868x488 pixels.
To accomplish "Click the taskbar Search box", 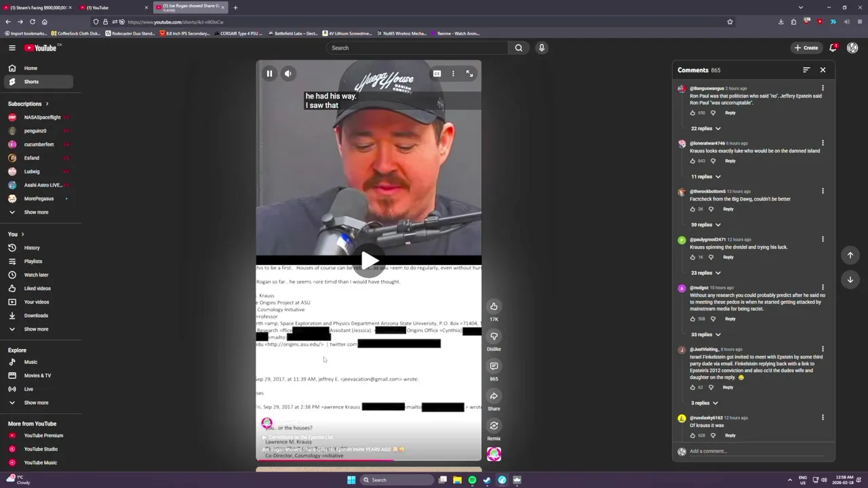I will [397, 480].
